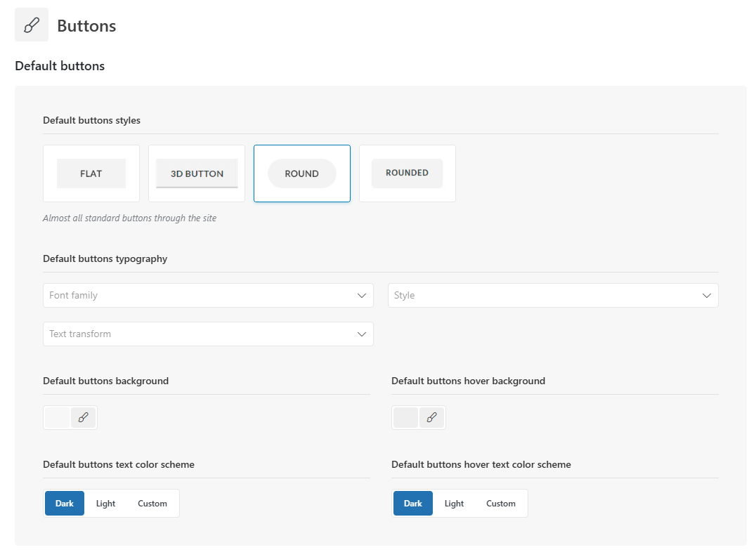Screen dimensions: 756x557
Task: Set hover text color scheme to Dark
Action: [413, 504]
